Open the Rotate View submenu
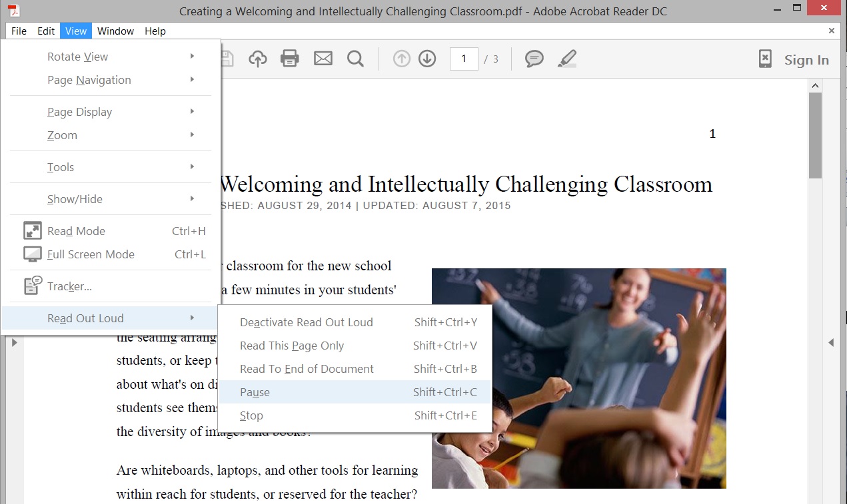The width and height of the screenshot is (847, 504). point(111,57)
